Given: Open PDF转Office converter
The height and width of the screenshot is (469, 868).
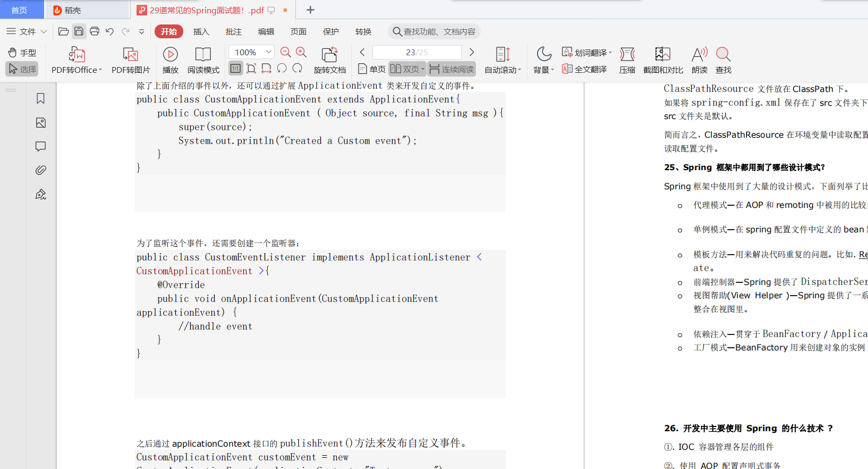Looking at the screenshot, I should (76, 60).
